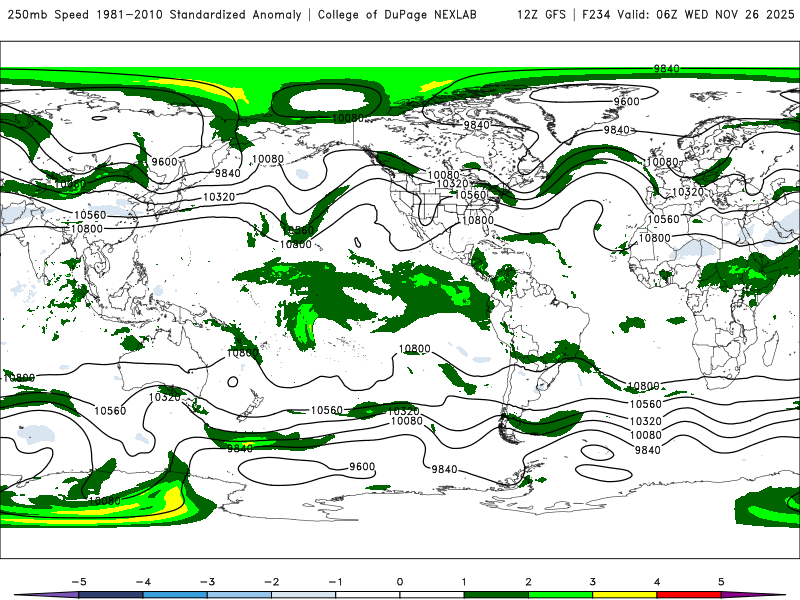
Task: Click the positive "1" colorbar tick label
Action: 464,582
